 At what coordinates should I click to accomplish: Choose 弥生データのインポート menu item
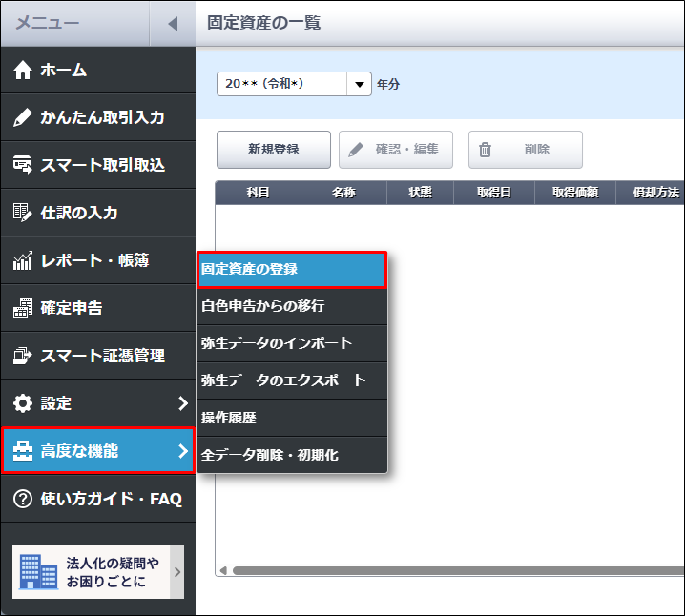[291, 343]
